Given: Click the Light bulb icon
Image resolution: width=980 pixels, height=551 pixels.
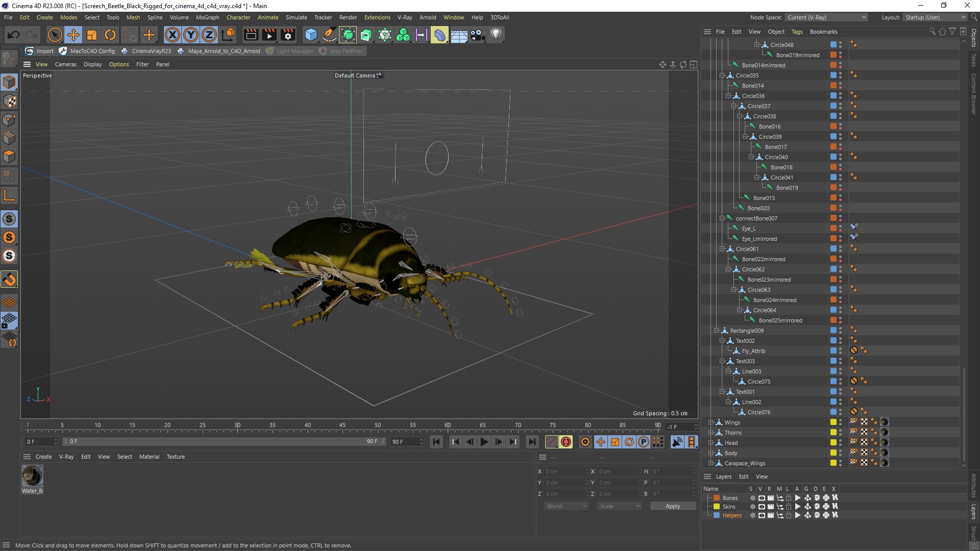Looking at the screenshot, I should [496, 35].
